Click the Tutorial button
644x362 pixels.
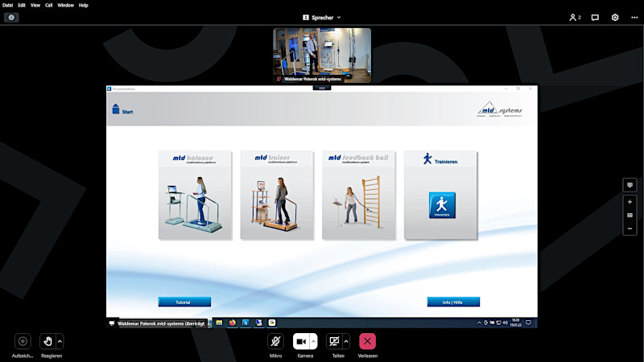tap(184, 302)
